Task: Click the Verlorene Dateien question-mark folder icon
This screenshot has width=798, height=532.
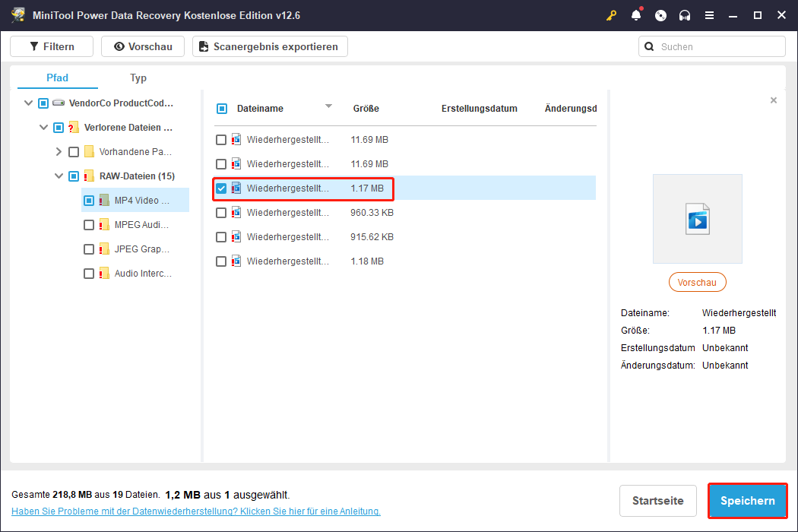Action: pyautogui.click(x=73, y=127)
